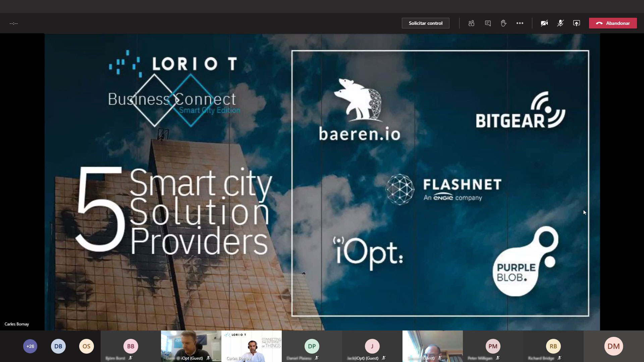644x362 pixels.
Task: Select the OS participant avatar
Action: [87, 346]
